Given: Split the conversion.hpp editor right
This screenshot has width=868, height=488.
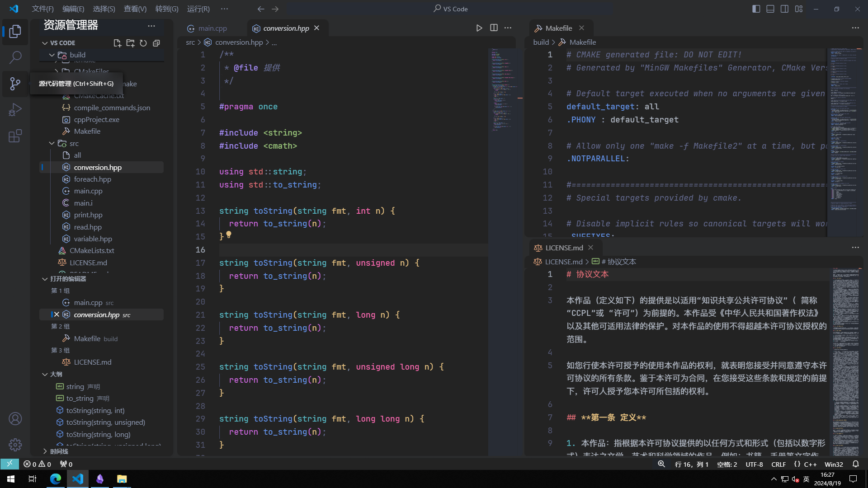Looking at the screenshot, I should click(494, 28).
